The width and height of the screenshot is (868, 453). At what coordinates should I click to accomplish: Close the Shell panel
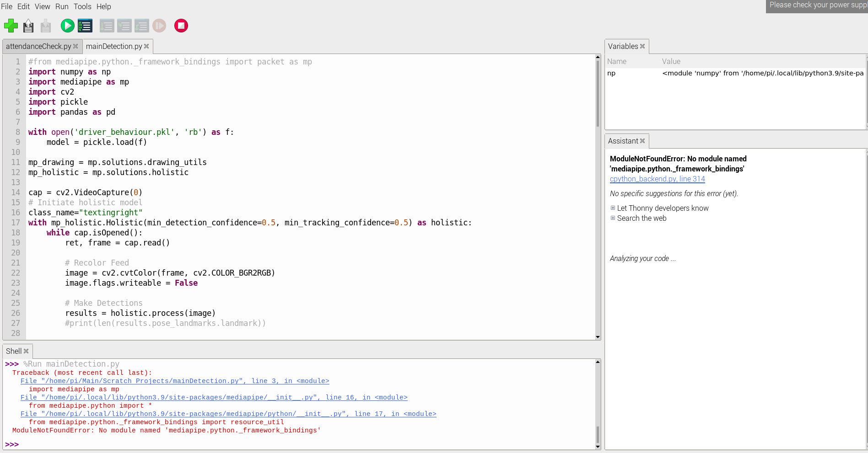click(x=27, y=351)
